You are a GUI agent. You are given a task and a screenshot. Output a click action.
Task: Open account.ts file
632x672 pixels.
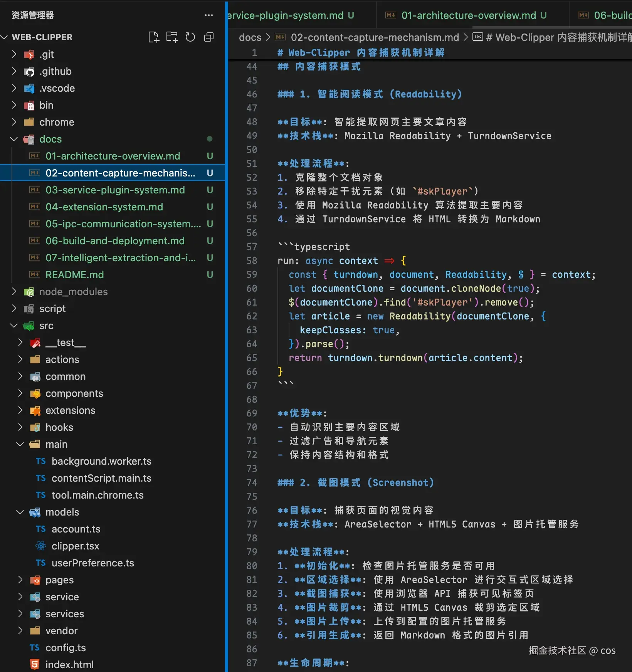click(113, 529)
